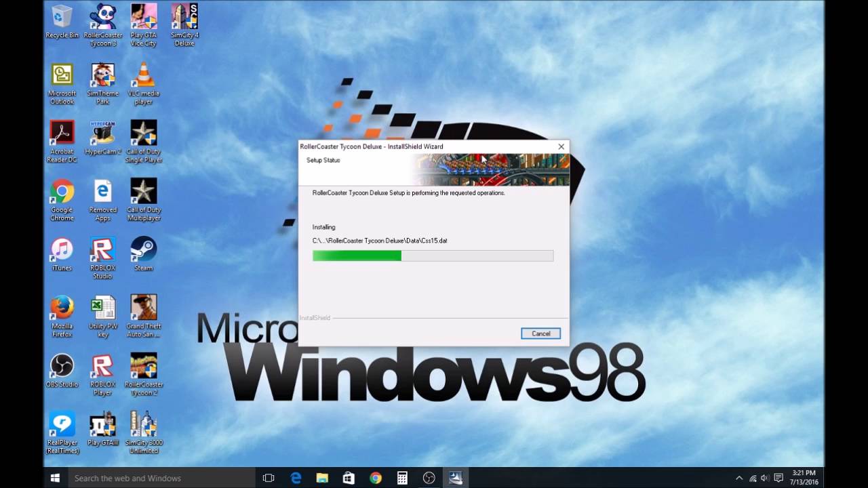The width and height of the screenshot is (868, 488).
Task: Open Call of Duty Multiplayer
Action: pyautogui.click(x=143, y=192)
